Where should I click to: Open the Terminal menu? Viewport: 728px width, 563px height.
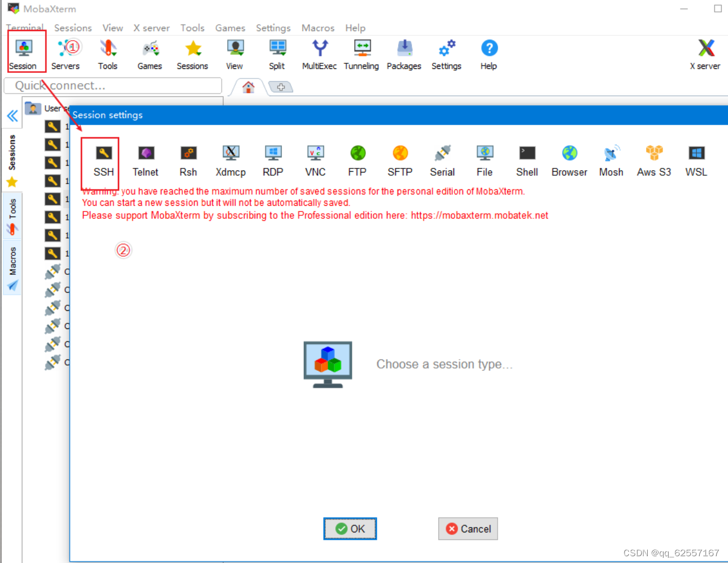(x=25, y=28)
